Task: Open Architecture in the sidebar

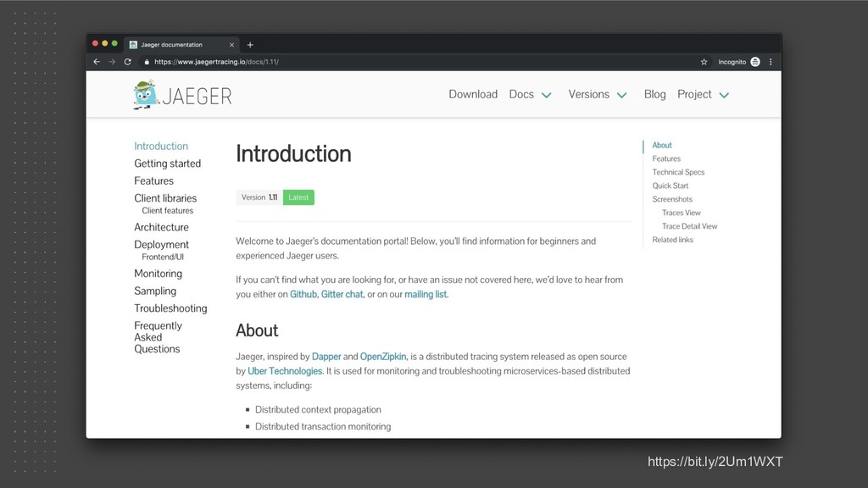Action: [x=161, y=227]
